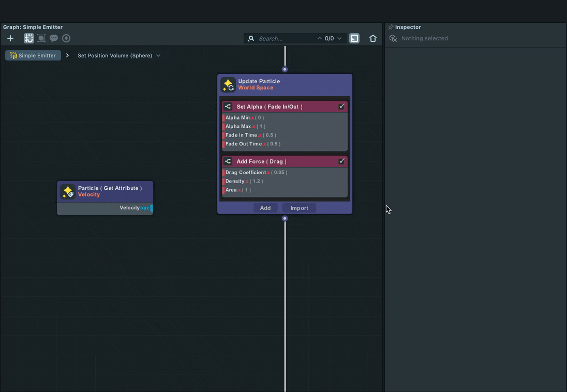Toggle the magnet snapping icon
567x392 pixels.
click(x=29, y=38)
